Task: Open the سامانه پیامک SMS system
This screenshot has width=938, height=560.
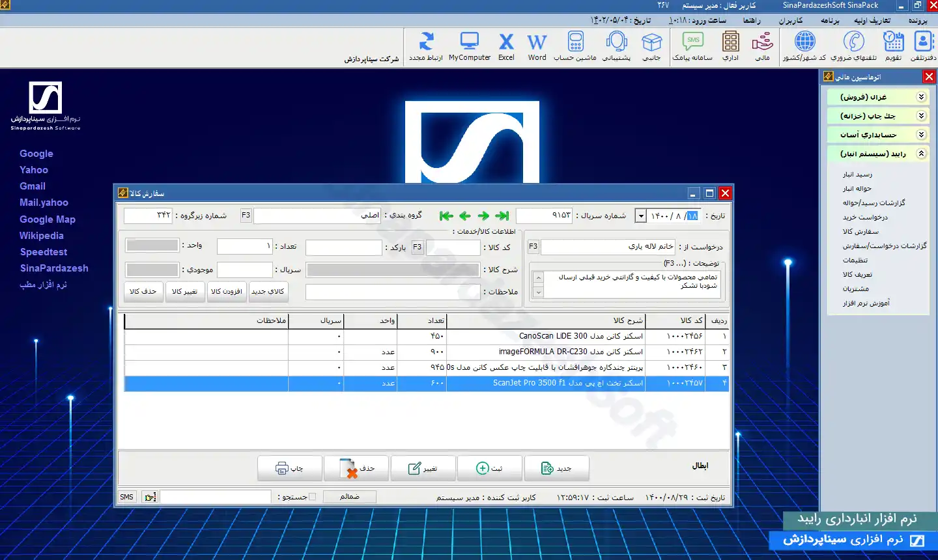Action: (692, 46)
